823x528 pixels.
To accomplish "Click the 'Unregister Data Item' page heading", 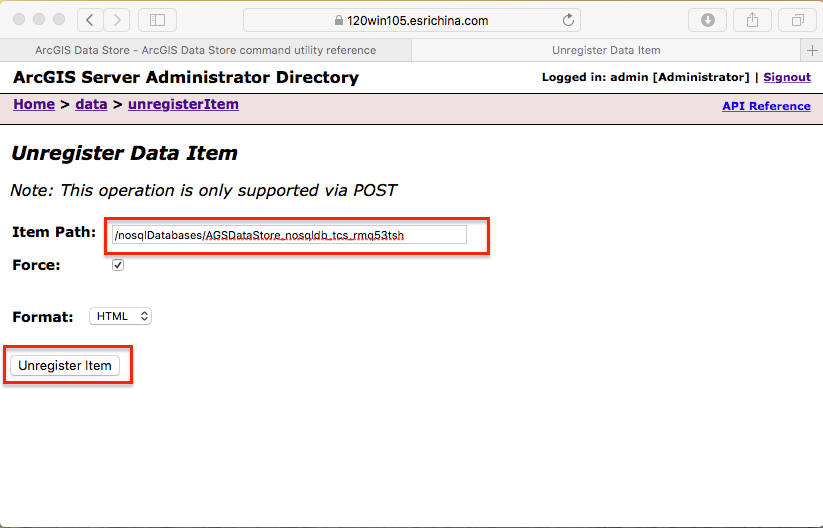I will pyautogui.click(x=124, y=153).
